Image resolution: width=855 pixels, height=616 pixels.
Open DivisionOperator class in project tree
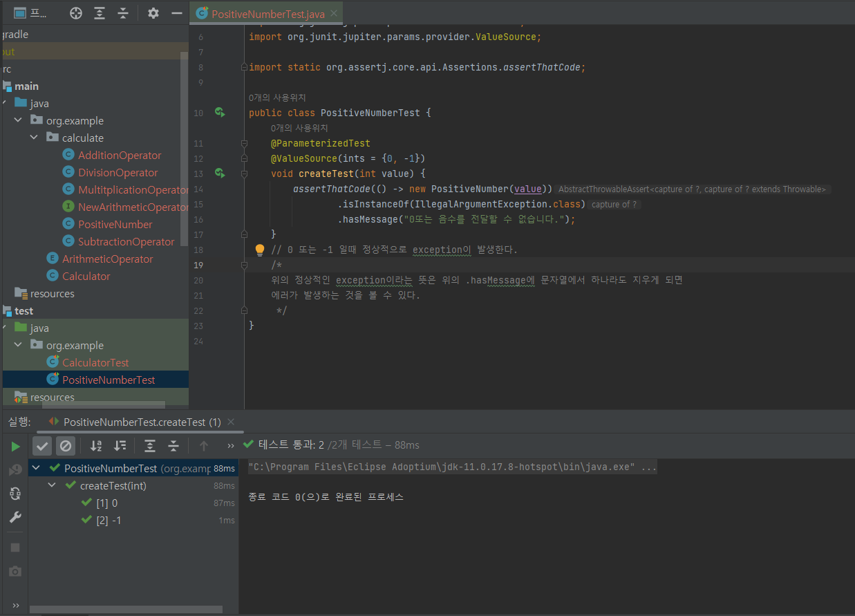110,173
